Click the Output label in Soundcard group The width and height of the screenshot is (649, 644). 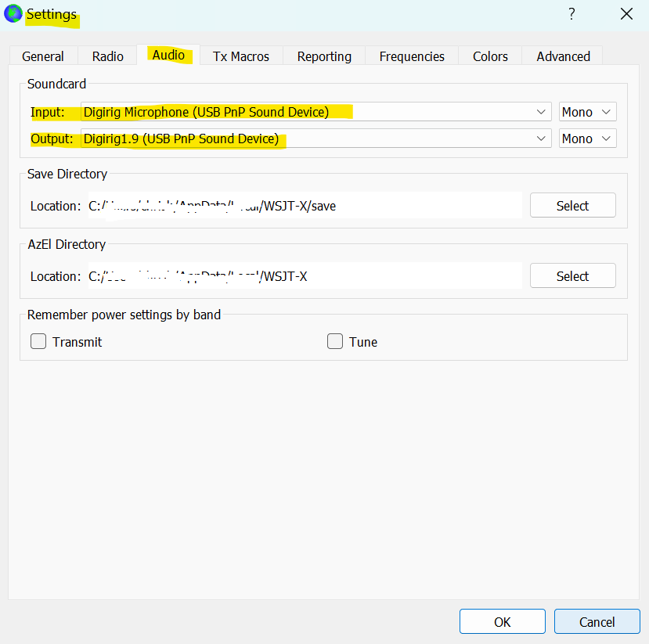point(52,139)
